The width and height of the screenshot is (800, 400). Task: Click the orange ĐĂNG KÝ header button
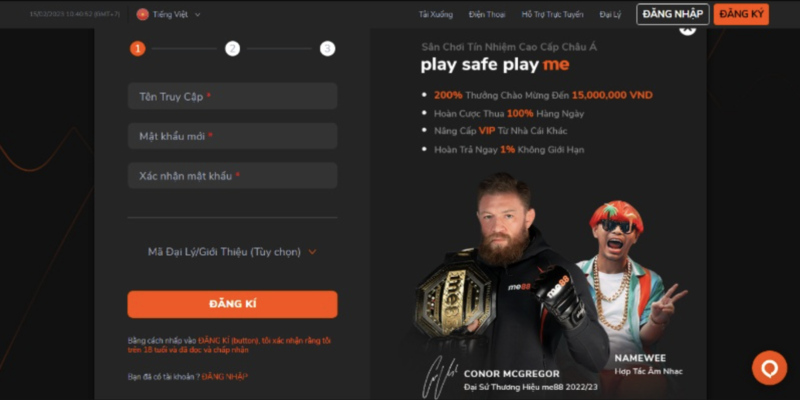(741, 14)
